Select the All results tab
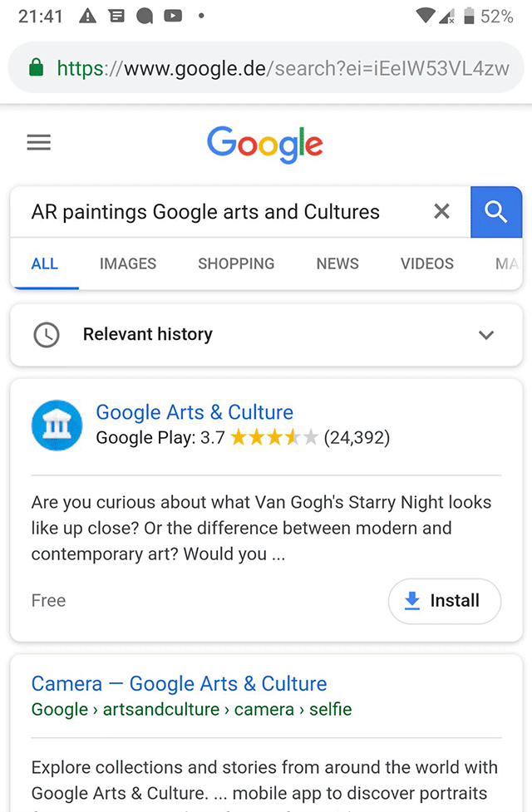Screen dimensions: 532x812 (x=45, y=263)
